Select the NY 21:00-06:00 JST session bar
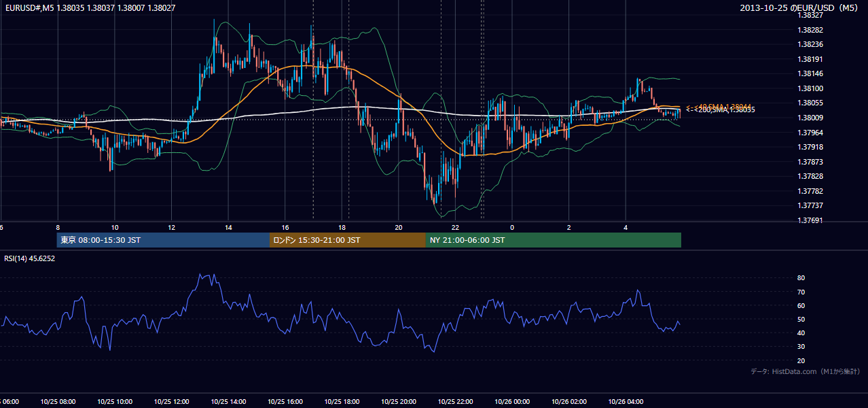This screenshot has width=868, height=408. click(554, 240)
